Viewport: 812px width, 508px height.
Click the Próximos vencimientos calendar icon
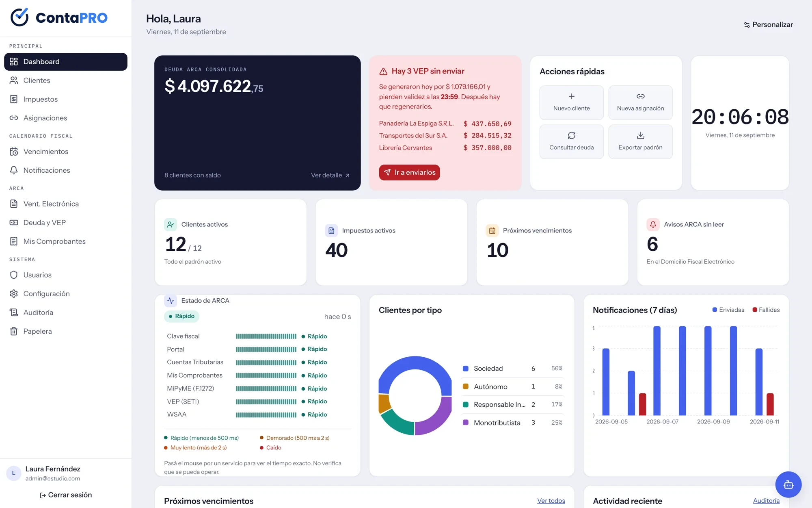pos(492,230)
